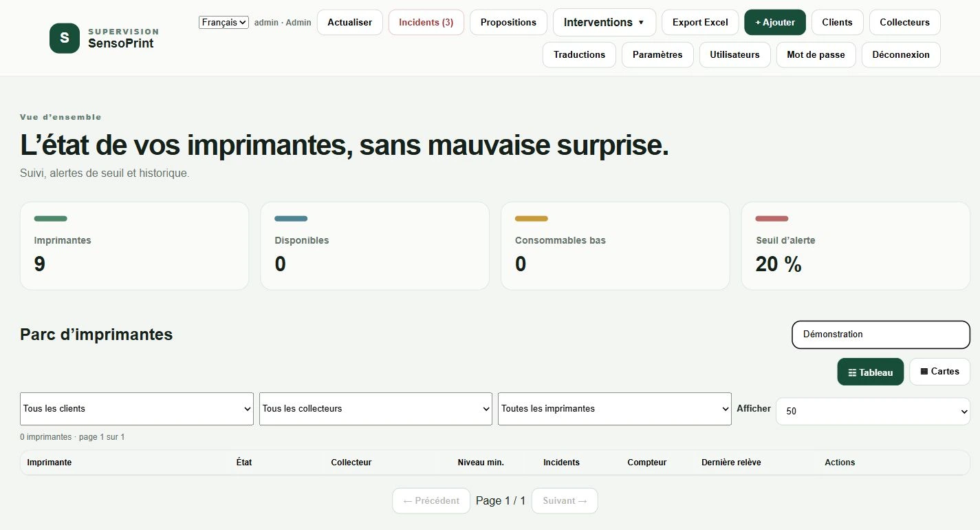Go to the Clients page

coord(837,22)
